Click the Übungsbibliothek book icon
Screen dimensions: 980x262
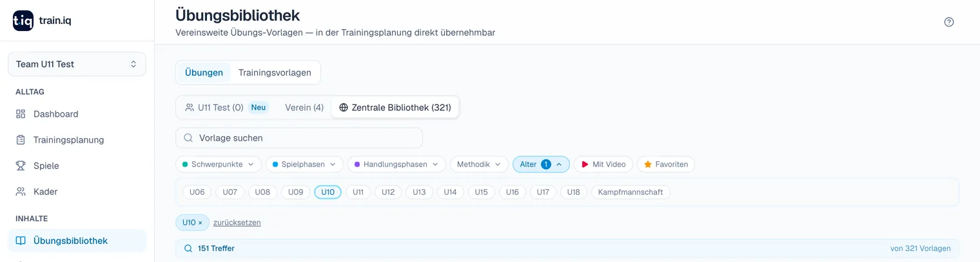click(21, 241)
